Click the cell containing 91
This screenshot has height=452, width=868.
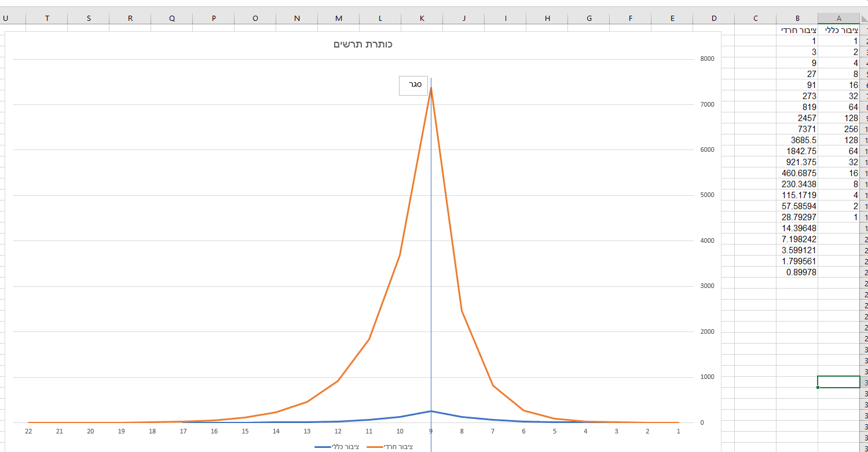coord(797,85)
